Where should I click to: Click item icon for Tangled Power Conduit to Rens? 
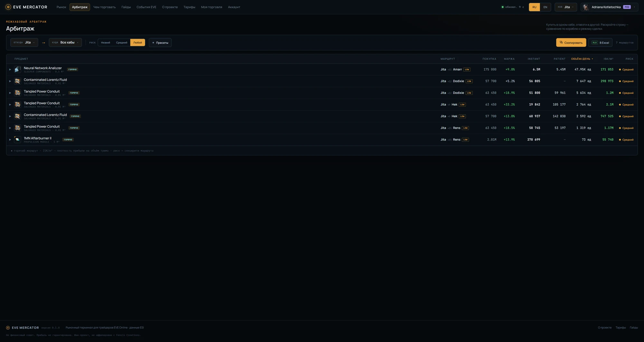(x=17, y=128)
